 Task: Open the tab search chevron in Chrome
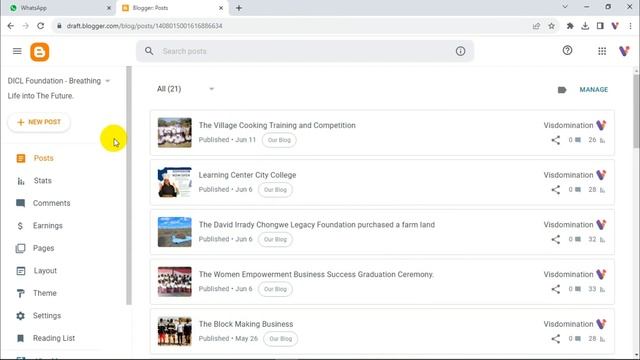tap(565, 7)
